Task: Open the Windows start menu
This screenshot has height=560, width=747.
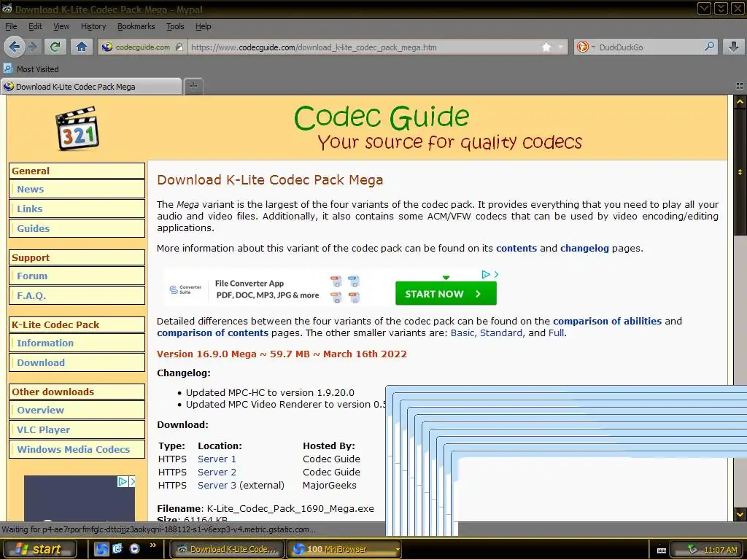Action: pyautogui.click(x=39, y=549)
